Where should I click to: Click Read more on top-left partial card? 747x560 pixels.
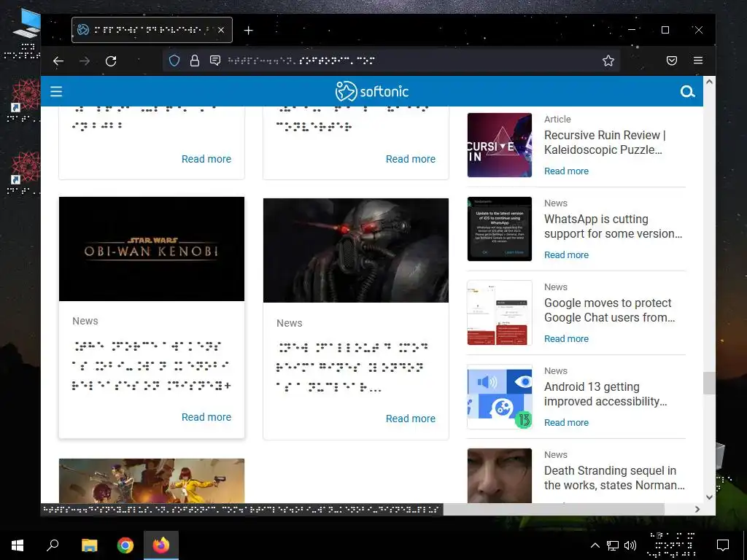click(206, 159)
